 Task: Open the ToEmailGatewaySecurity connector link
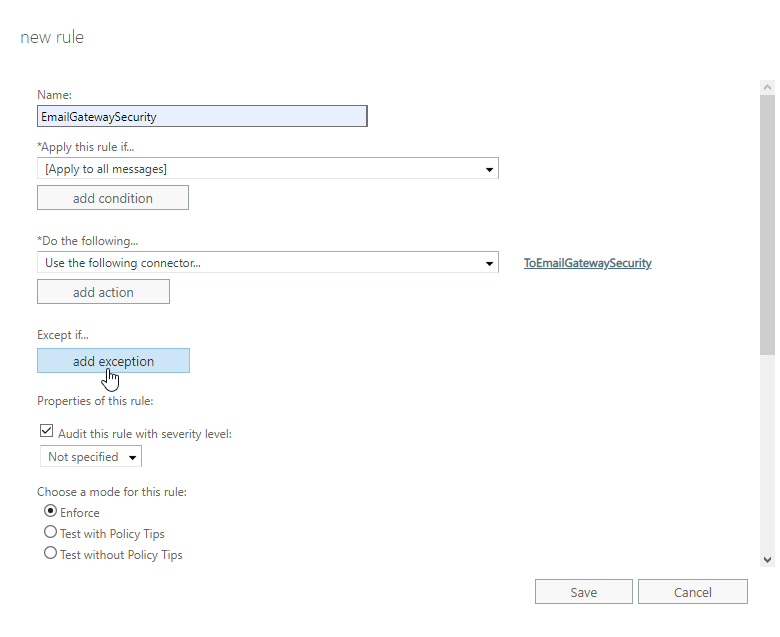click(x=587, y=263)
